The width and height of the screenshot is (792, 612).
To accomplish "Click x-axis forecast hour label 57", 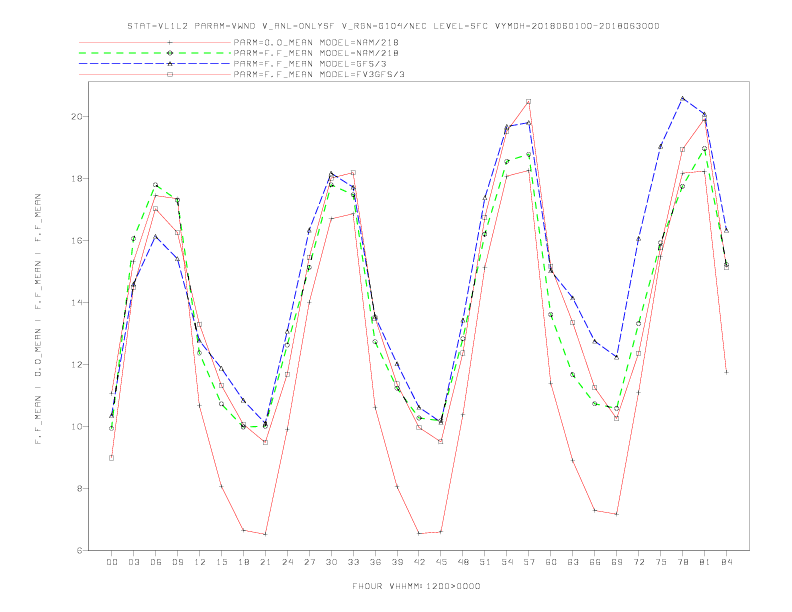I will 529,562.
